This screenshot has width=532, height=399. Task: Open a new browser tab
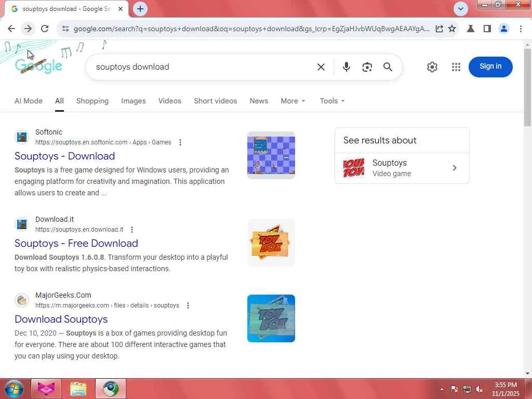pos(140,9)
